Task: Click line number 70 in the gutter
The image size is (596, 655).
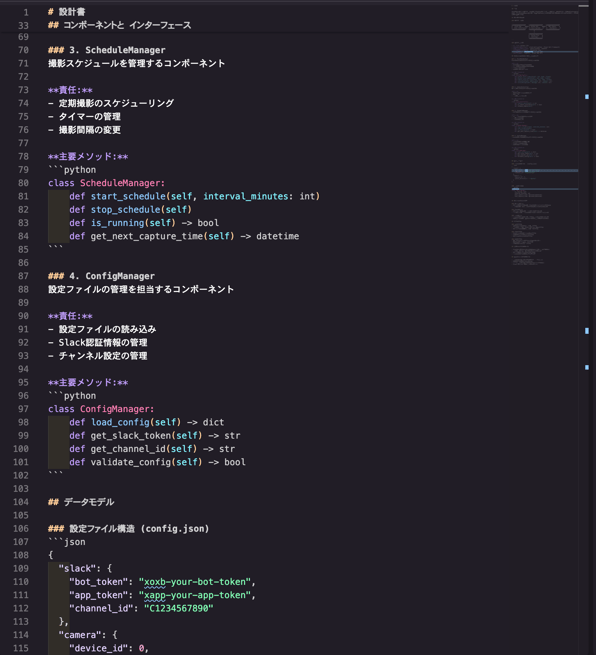Action: [x=23, y=50]
